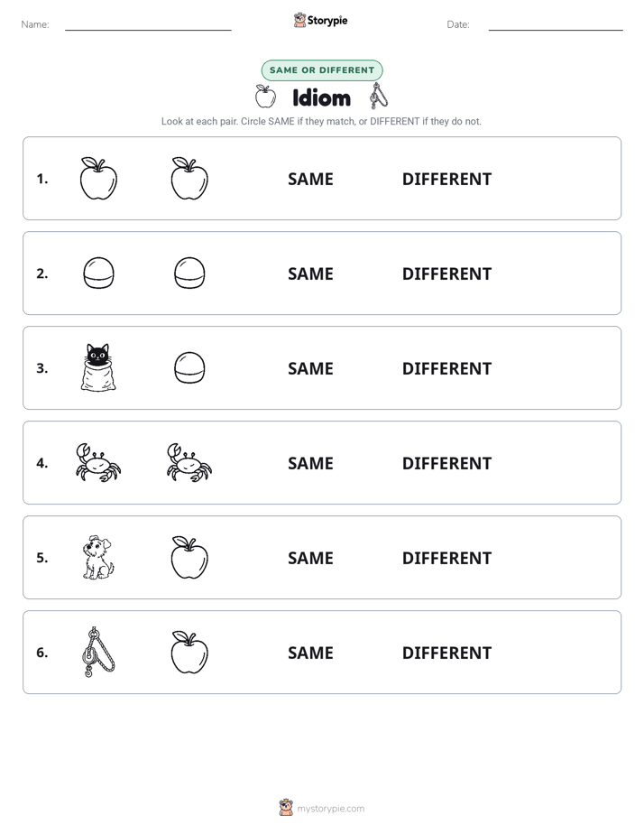The width and height of the screenshot is (644, 834).
Task: Select DIFFERENT for row 5
Action: [446, 559]
